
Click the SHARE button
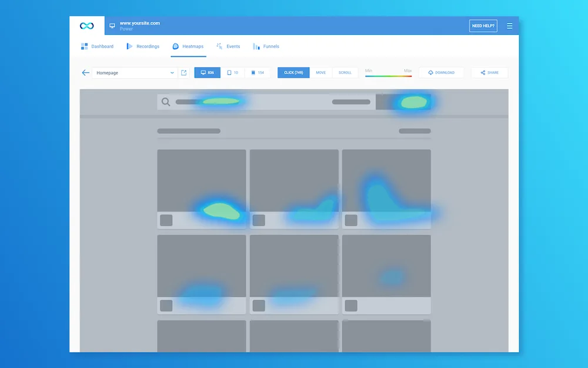[x=489, y=72]
